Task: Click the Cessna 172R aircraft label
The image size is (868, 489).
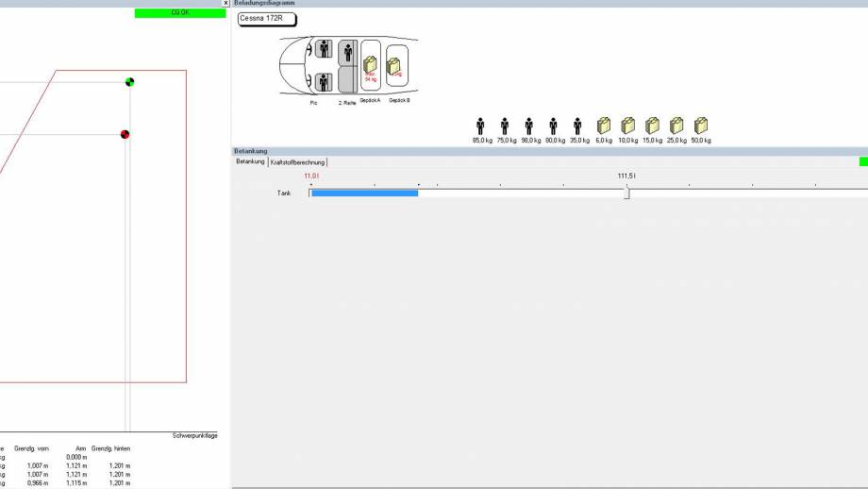Action: click(x=267, y=19)
